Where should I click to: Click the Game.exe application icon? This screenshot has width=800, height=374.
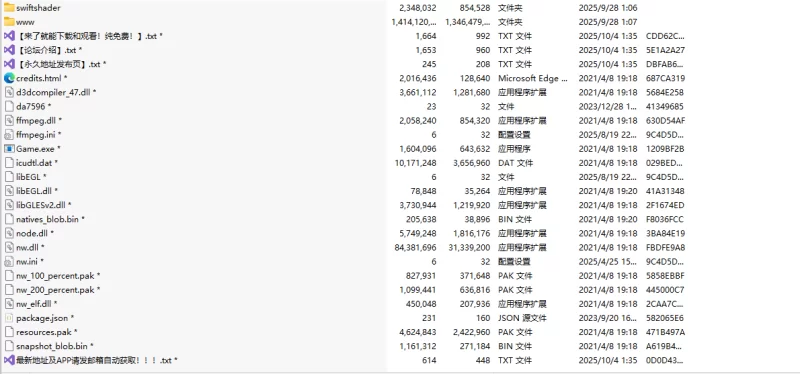9,148
